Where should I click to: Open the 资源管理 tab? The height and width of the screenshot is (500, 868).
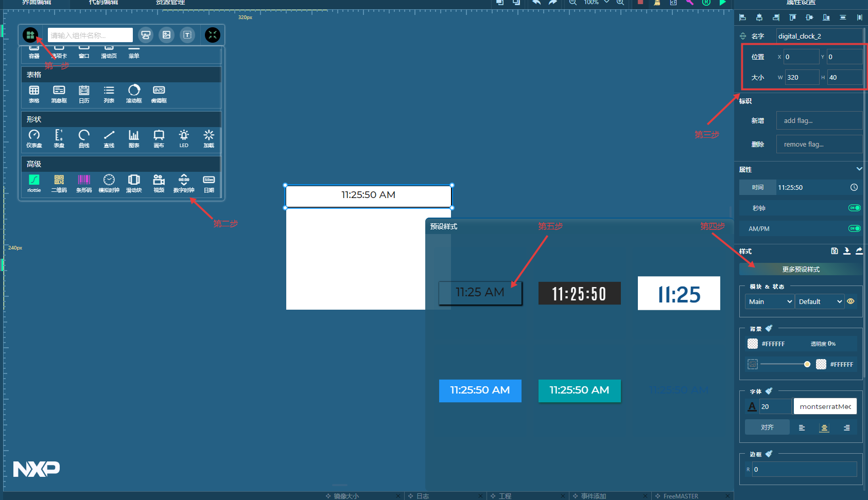(x=170, y=3)
